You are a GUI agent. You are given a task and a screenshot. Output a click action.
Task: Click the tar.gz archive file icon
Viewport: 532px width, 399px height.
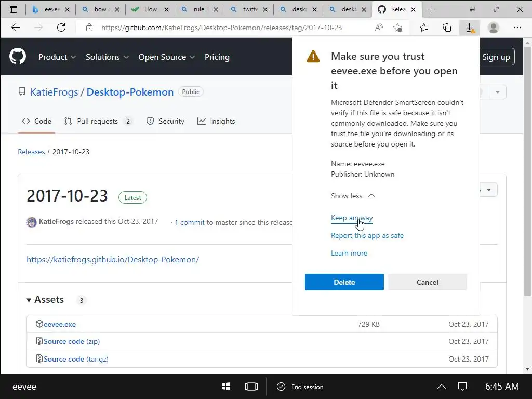[39, 358]
